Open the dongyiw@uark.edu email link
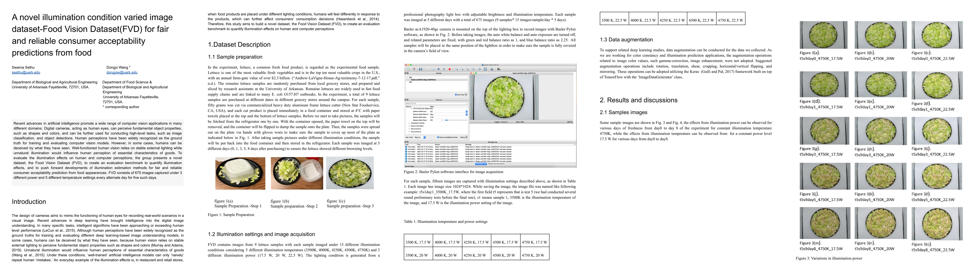980x277 pixels. 122,72
